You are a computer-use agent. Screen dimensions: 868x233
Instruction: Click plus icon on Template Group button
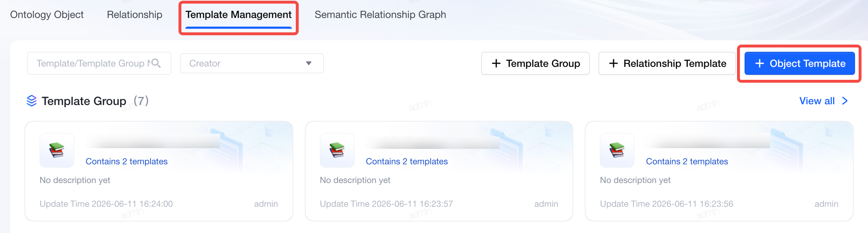point(496,63)
